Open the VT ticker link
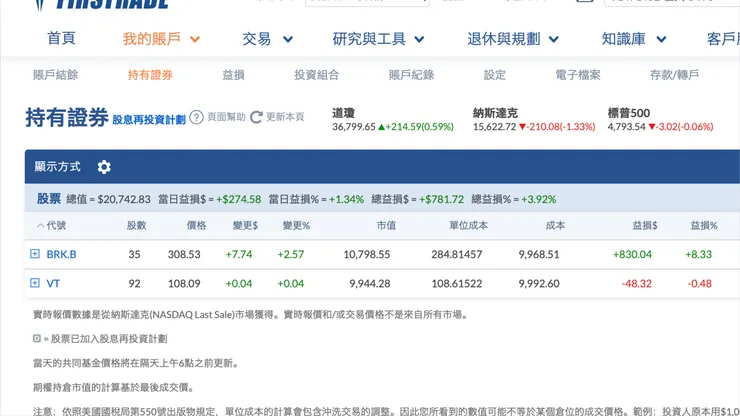 coord(53,283)
